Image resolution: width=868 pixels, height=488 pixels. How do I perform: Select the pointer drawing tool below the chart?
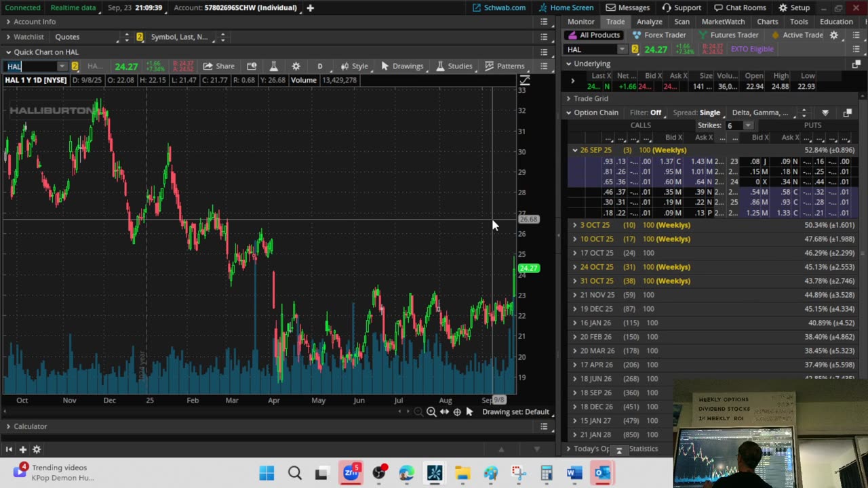pos(469,412)
